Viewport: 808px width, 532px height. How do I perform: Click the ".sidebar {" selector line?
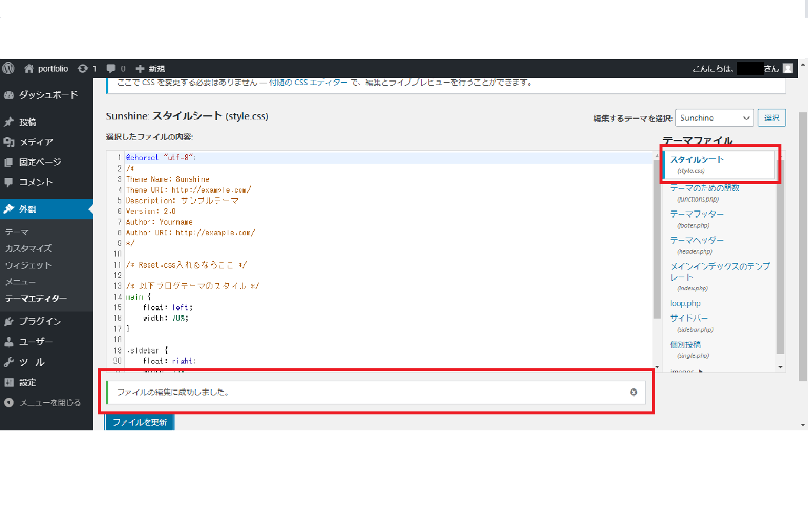pyautogui.click(x=147, y=351)
